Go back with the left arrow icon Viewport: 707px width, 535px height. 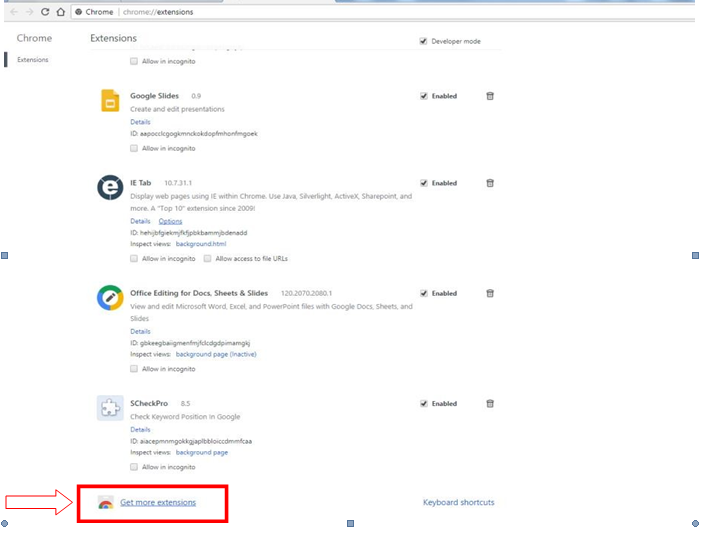pos(14,12)
